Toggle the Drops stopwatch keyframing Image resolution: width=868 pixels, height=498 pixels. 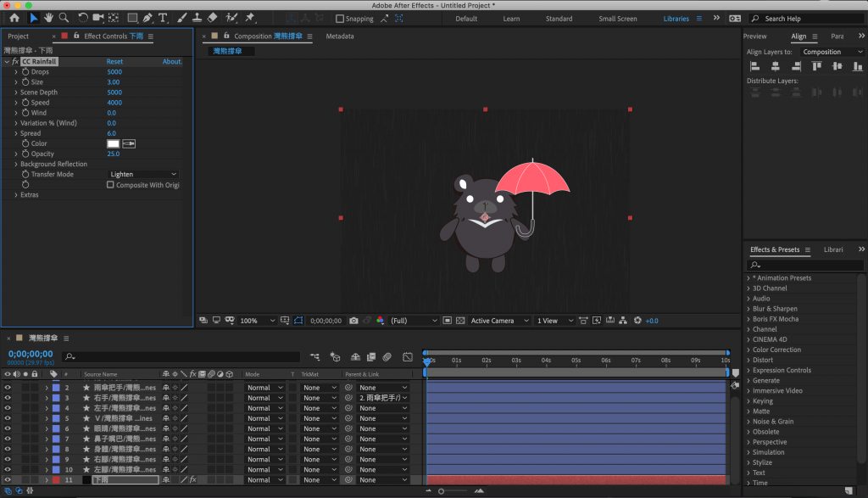[25, 71]
